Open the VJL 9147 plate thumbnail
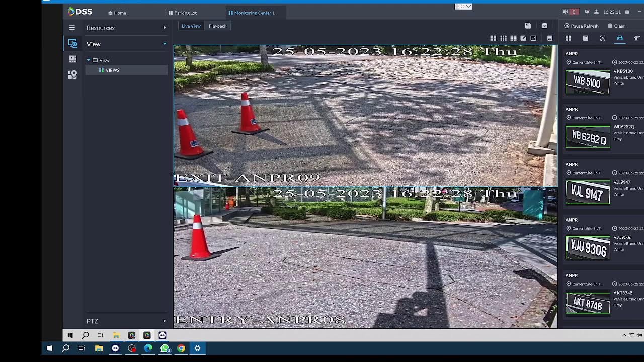The image size is (644, 362). point(588,193)
